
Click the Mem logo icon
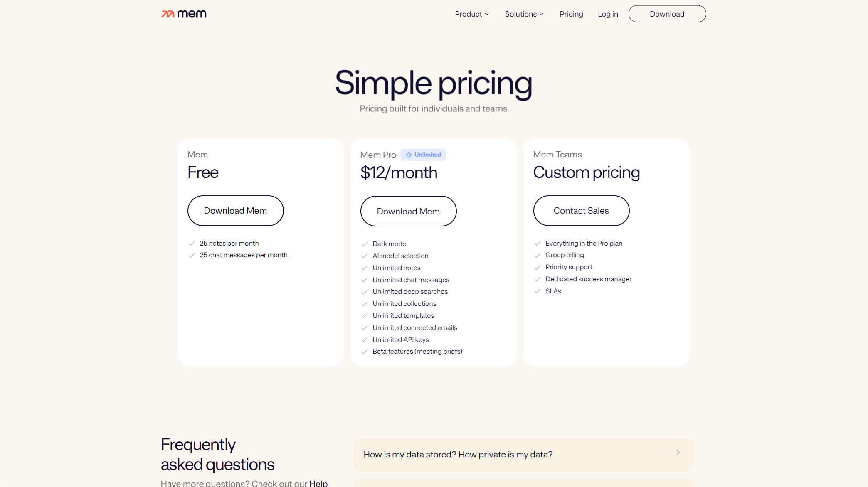pyautogui.click(x=168, y=14)
